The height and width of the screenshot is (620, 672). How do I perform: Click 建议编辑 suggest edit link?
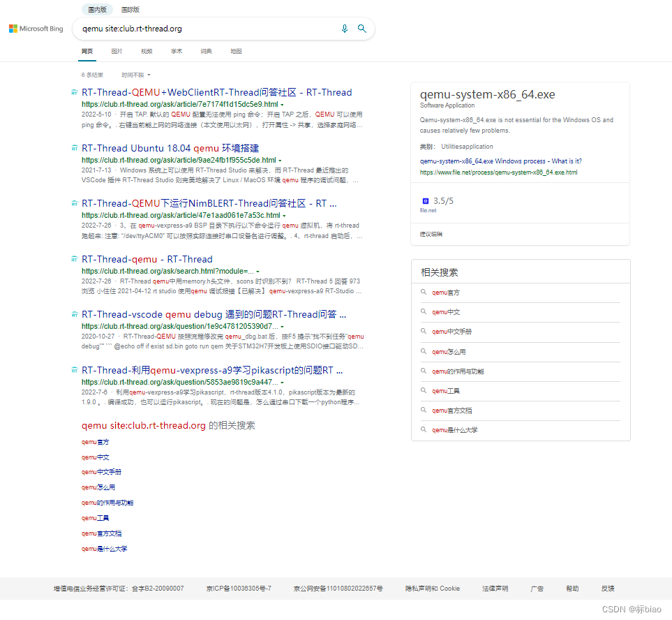pyautogui.click(x=431, y=234)
